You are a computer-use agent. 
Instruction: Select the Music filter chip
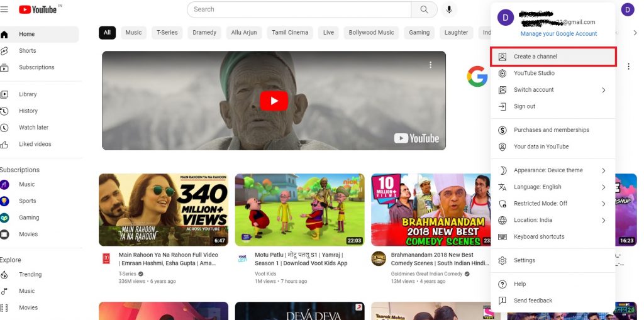click(133, 33)
